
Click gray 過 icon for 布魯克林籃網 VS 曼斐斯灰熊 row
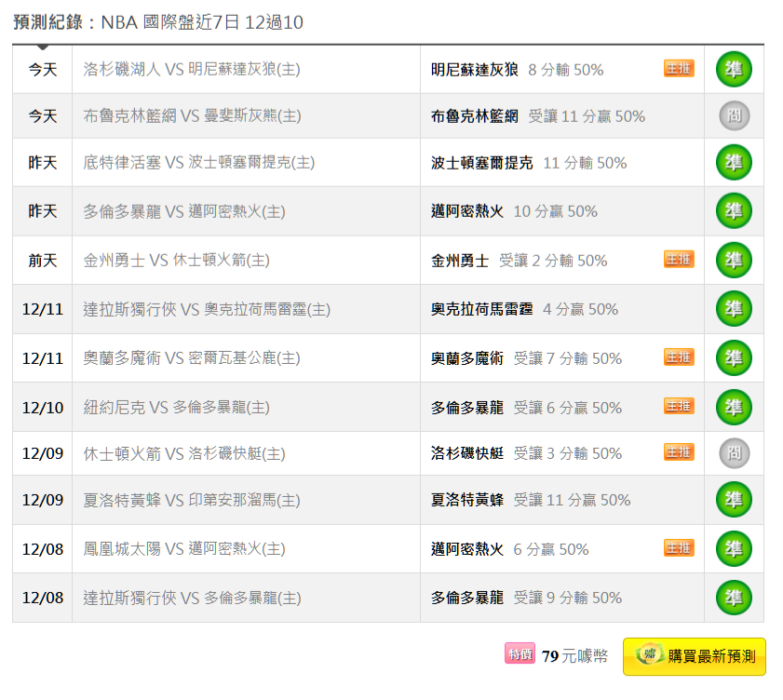(734, 115)
